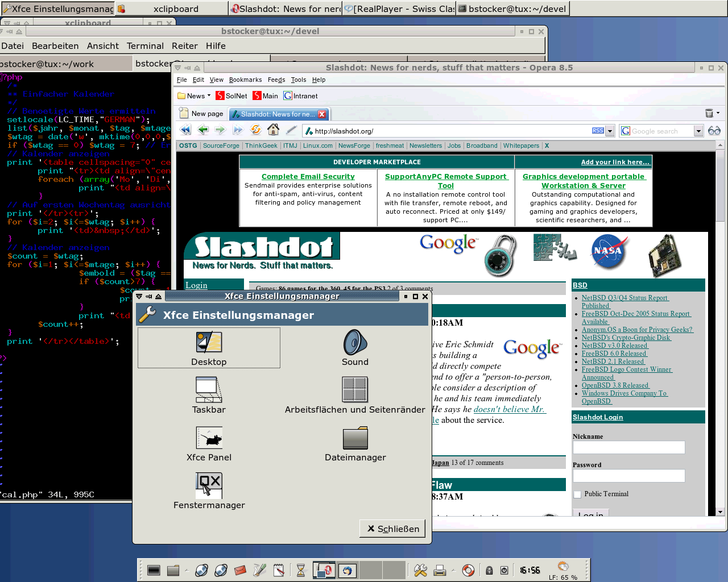Open the FreeBSD 6.0 Released link
This screenshot has height=582, width=728.
click(x=614, y=354)
